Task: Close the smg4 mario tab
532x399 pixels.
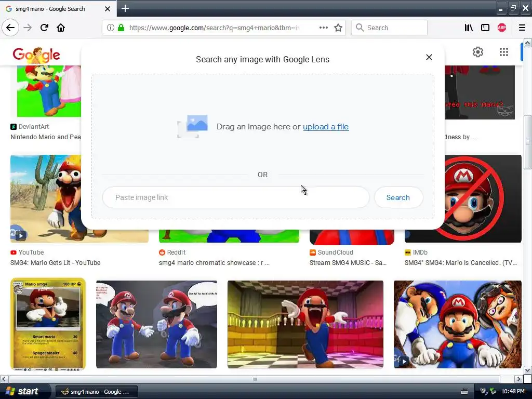Action: [107, 9]
